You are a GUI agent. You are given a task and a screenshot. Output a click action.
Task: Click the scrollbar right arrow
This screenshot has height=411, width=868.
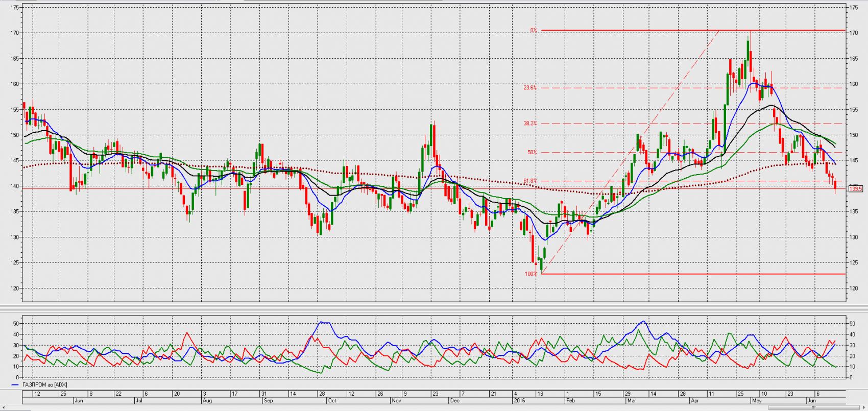tap(863, 407)
